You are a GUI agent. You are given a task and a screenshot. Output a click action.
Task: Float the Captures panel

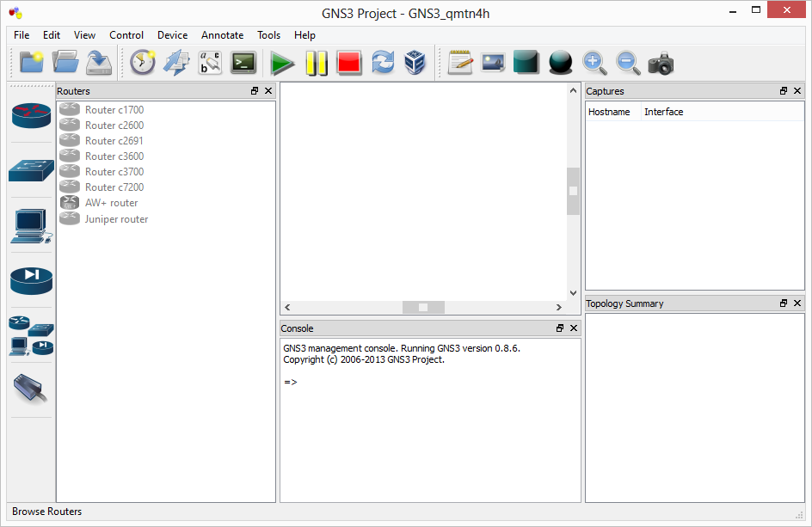[x=784, y=90]
